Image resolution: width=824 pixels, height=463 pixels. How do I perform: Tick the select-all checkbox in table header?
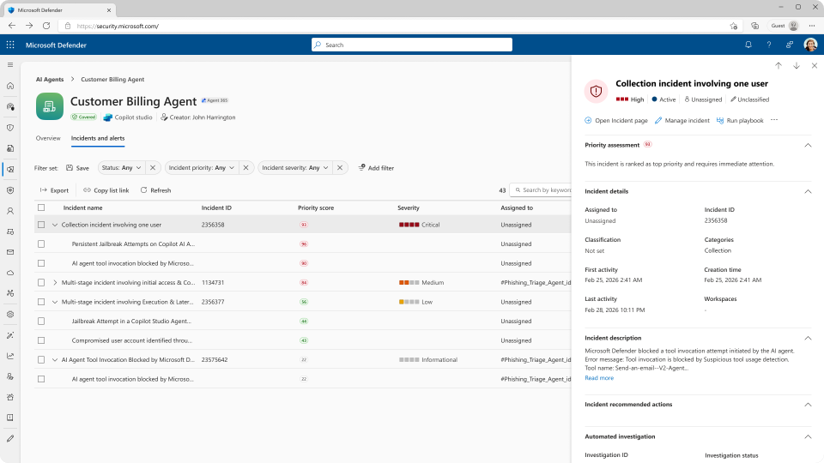click(41, 208)
